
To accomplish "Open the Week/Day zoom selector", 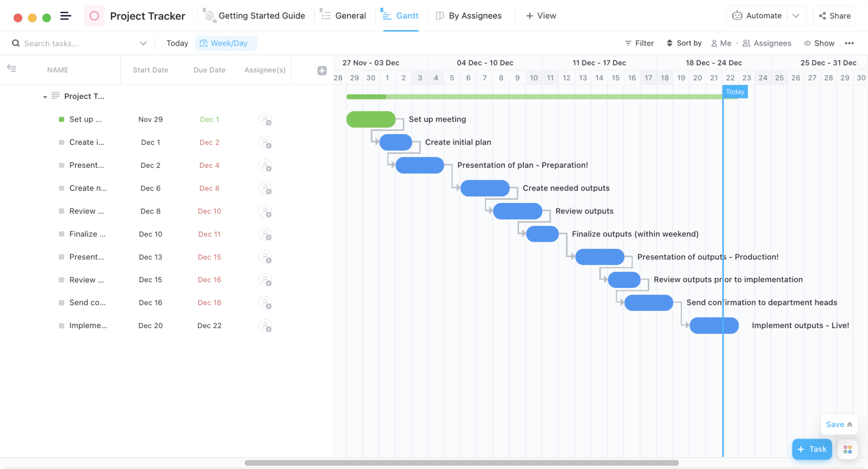I will [226, 43].
